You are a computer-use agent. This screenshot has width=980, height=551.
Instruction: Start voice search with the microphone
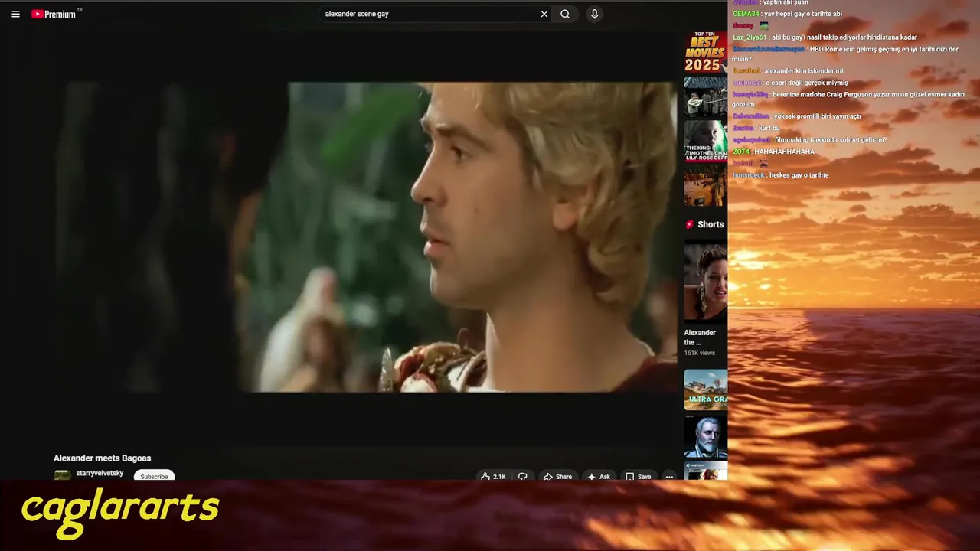coord(594,14)
